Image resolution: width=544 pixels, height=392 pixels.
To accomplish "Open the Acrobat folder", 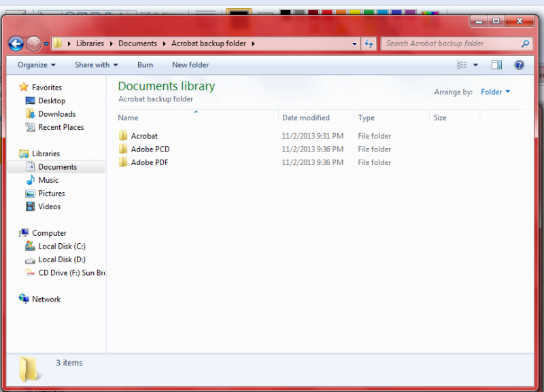I will [144, 136].
